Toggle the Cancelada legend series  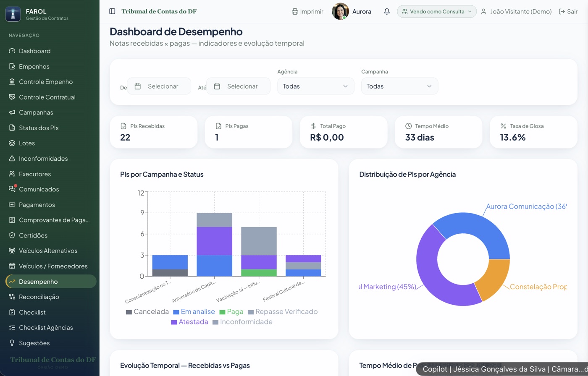(x=147, y=312)
